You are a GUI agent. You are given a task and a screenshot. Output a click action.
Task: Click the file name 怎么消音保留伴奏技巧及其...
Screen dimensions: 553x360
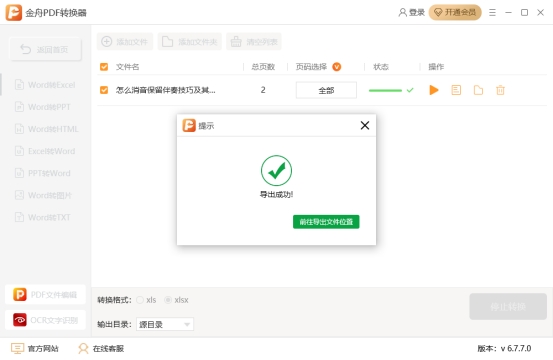[x=165, y=90]
